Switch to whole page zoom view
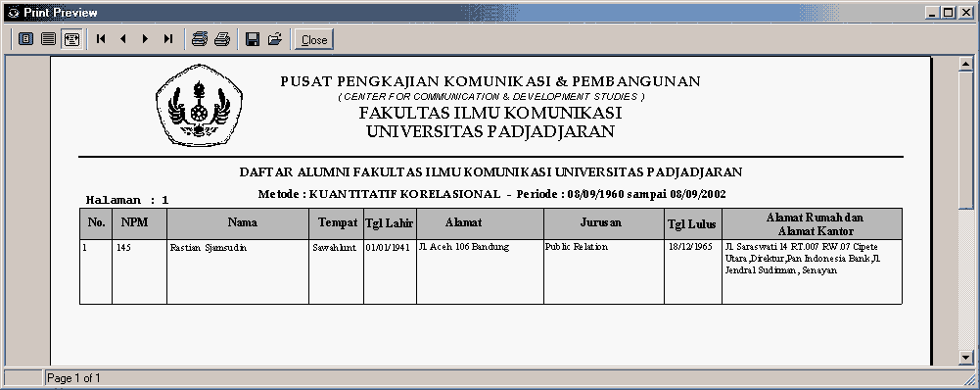This screenshot has width=980, height=390. pos(25,39)
